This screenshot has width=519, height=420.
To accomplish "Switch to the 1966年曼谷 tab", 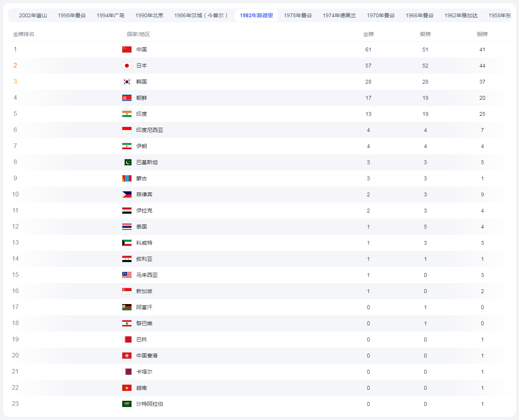I will [419, 15].
